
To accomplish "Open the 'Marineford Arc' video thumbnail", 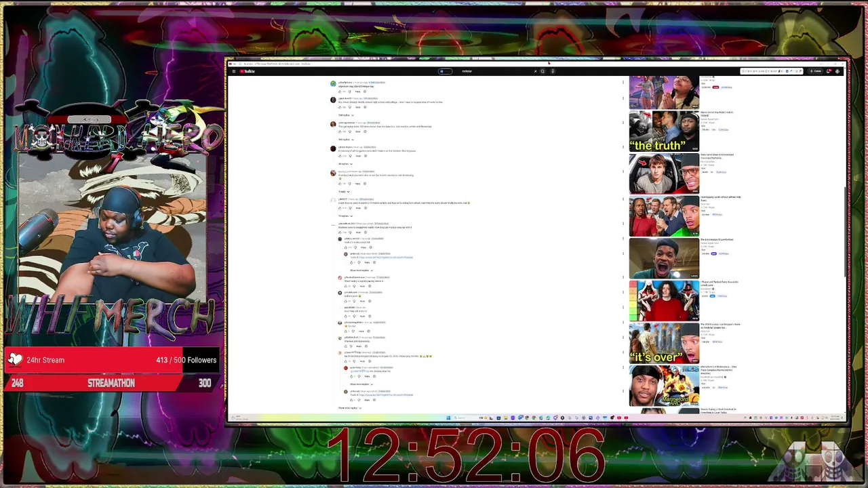I will (664, 386).
